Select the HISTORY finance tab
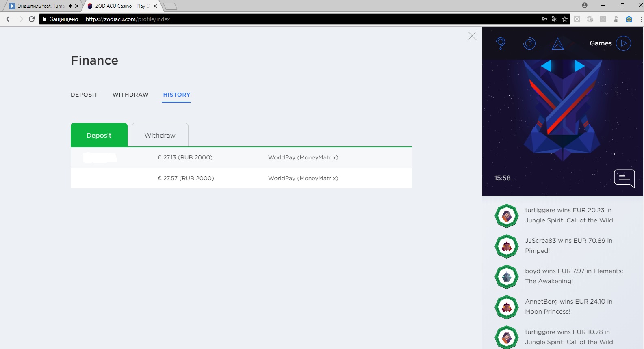Image resolution: width=644 pixels, height=349 pixels. coord(177,95)
